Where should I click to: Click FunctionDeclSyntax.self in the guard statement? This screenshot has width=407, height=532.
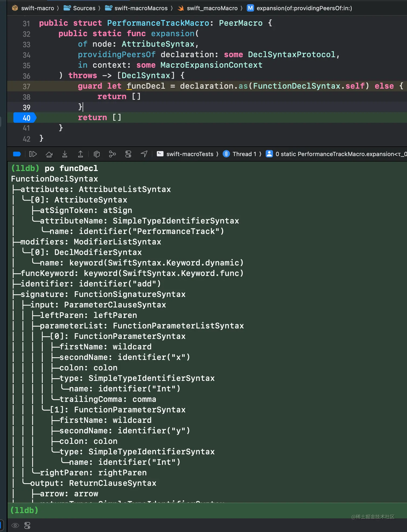click(309, 86)
